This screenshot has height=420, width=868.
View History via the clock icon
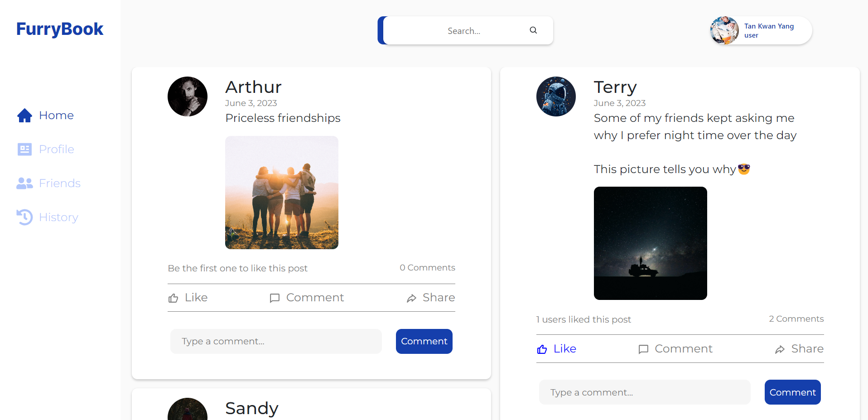point(24,217)
